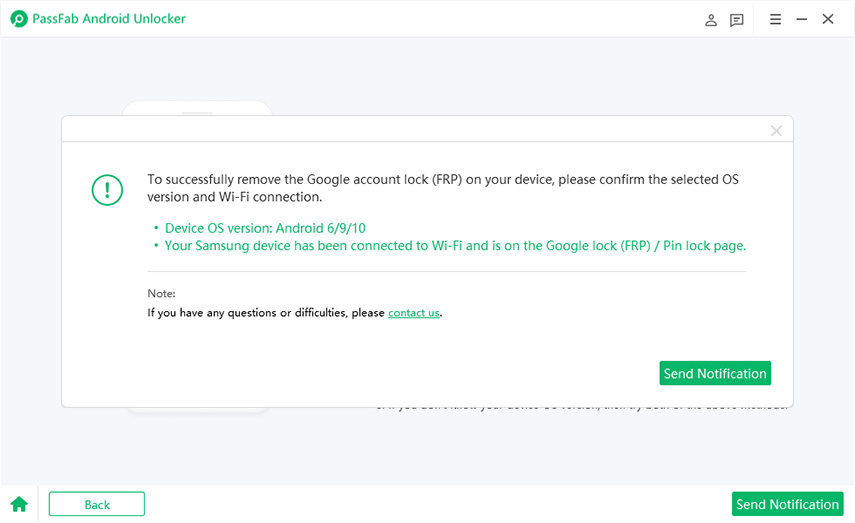Click the Samsung device Wi-Fi connected line

pos(455,245)
